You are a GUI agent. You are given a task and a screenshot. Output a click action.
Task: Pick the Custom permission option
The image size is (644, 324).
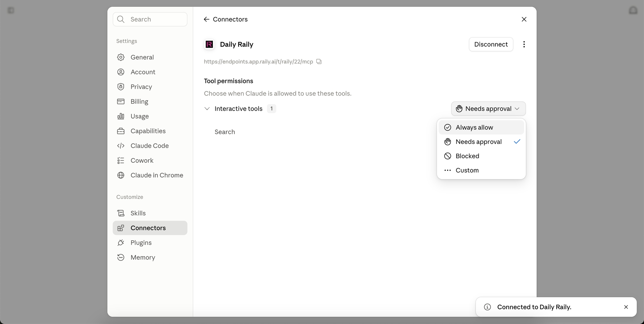point(481,170)
